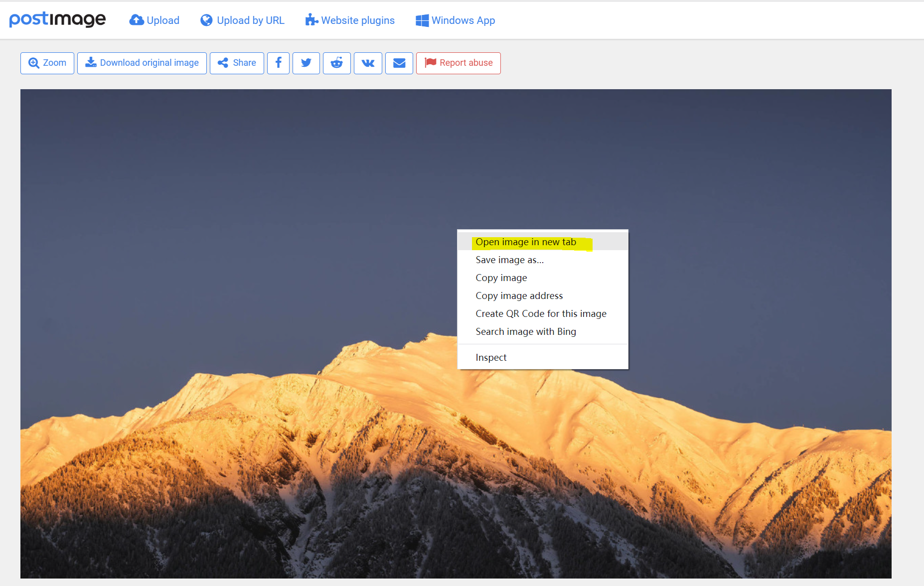Click the postimage logo
Viewport: 924px width, 586px height.
click(x=58, y=20)
